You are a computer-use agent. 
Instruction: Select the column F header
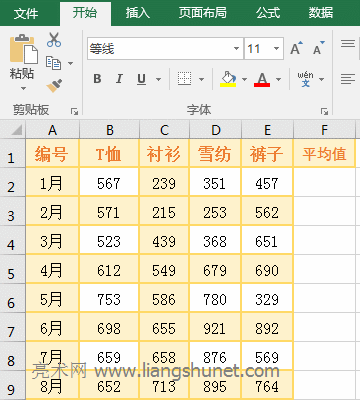pyautogui.click(x=324, y=130)
